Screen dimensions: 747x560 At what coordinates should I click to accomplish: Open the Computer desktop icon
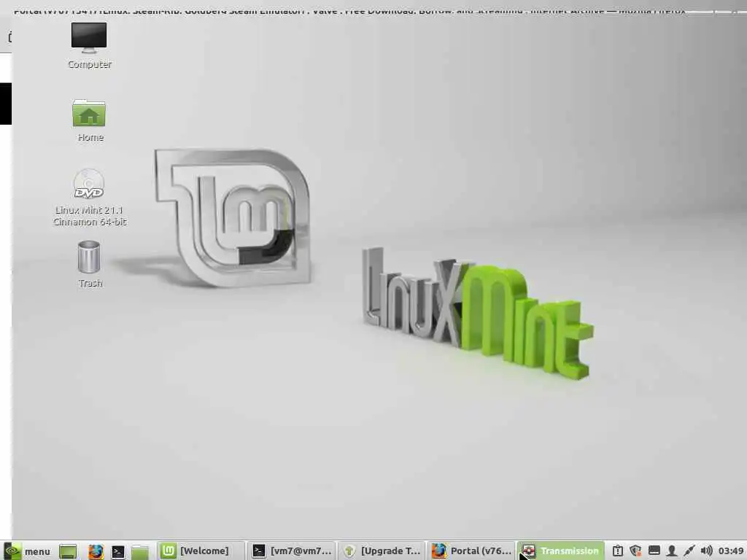coord(89,46)
